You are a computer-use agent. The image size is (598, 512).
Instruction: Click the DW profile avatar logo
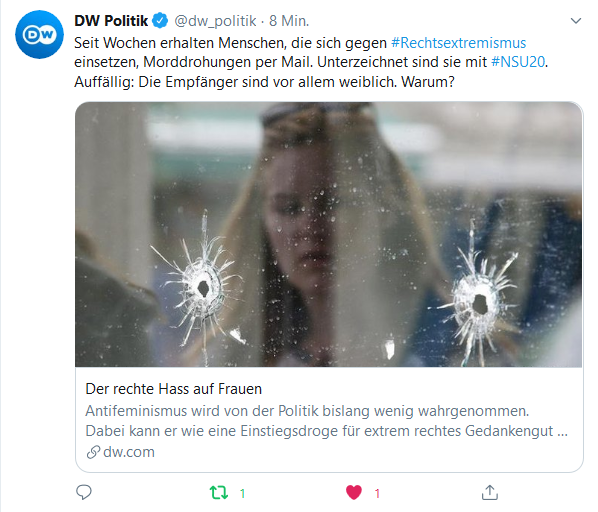tap(39, 34)
